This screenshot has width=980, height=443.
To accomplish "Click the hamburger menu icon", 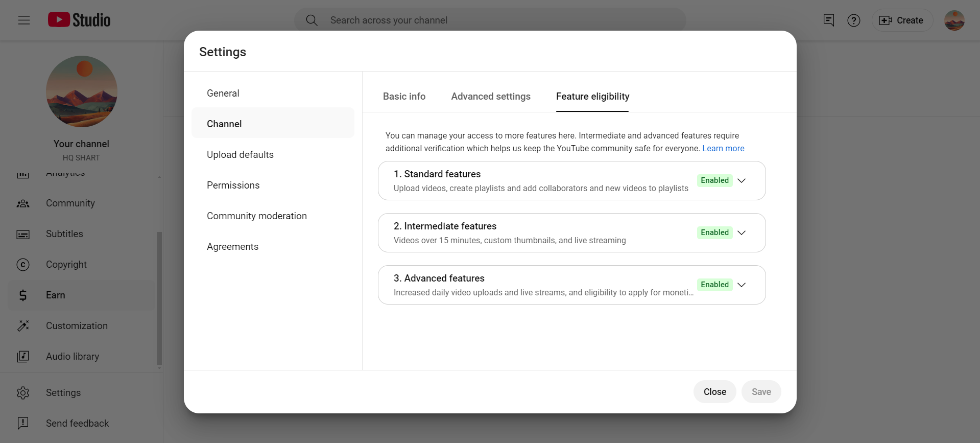I will pyautogui.click(x=24, y=20).
